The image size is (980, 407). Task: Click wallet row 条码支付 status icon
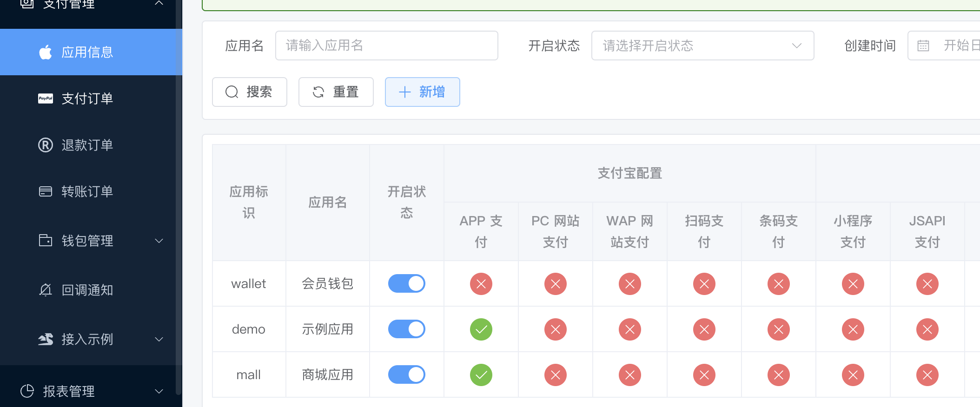pyautogui.click(x=779, y=284)
